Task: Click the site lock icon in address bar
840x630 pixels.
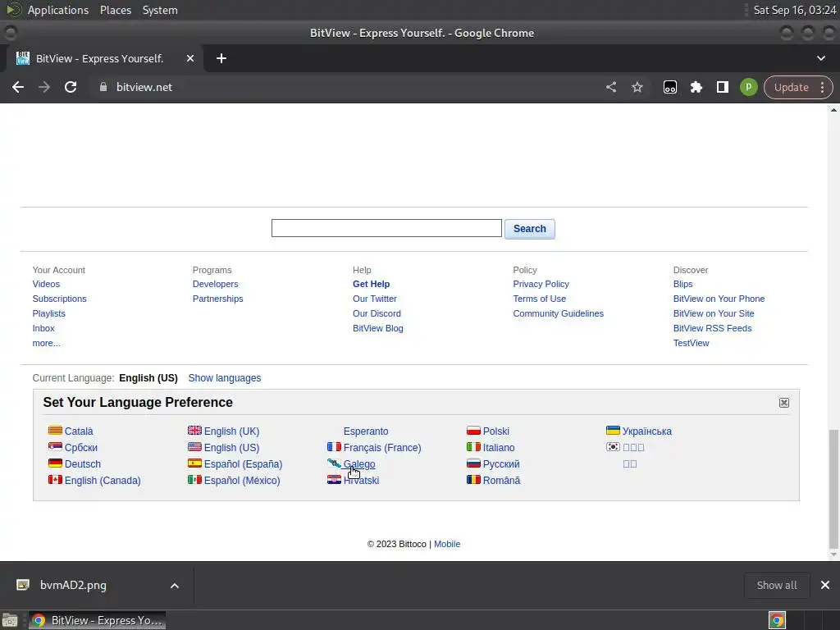Action: (103, 87)
